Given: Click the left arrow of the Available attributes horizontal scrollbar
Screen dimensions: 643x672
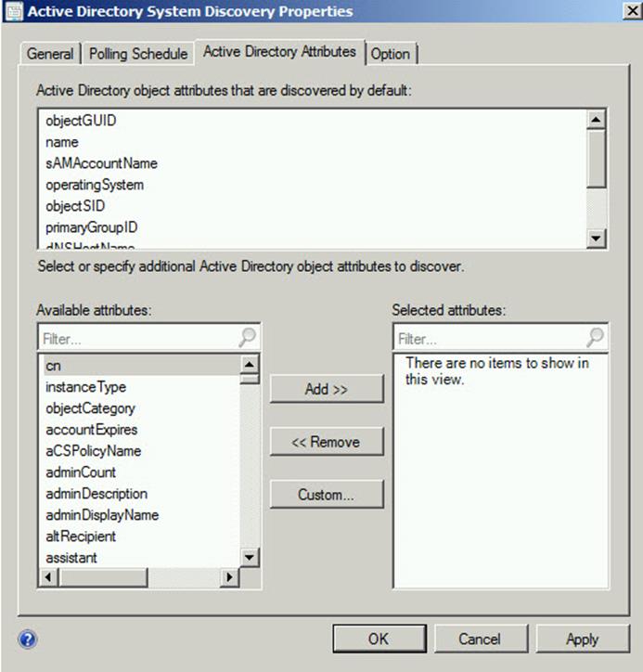Looking at the screenshot, I should click(x=48, y=577).
